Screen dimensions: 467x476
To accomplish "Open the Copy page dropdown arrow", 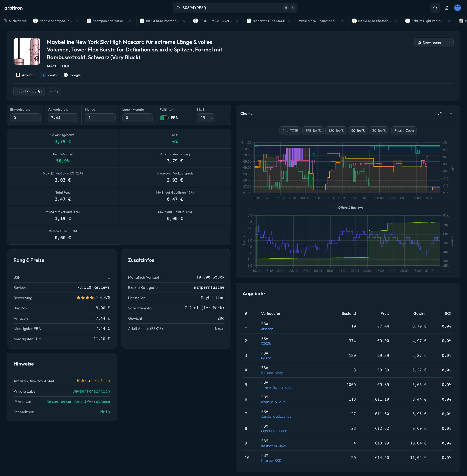I will (x=448, y=42).
